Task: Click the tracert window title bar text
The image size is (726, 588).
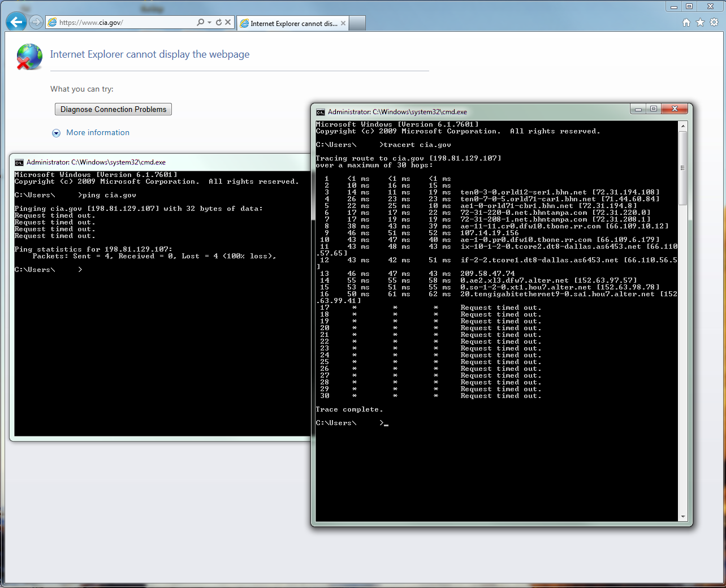Action: (397, 112)
